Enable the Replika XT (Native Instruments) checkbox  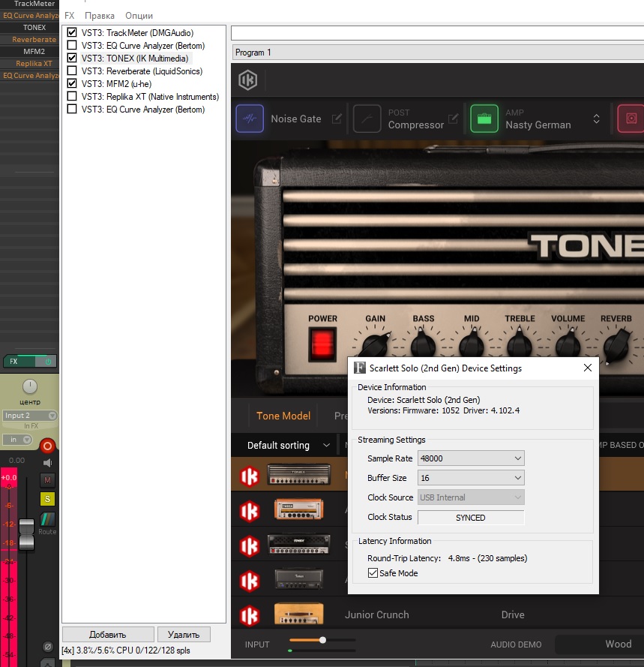click(72, 96)
